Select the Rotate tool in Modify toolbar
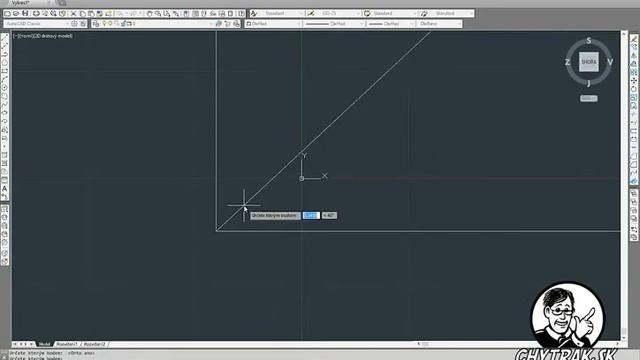 [634, 89]
